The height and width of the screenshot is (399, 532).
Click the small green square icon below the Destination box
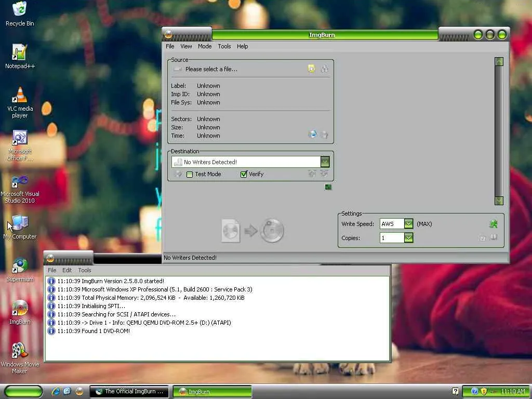click(x=328, y=187)
